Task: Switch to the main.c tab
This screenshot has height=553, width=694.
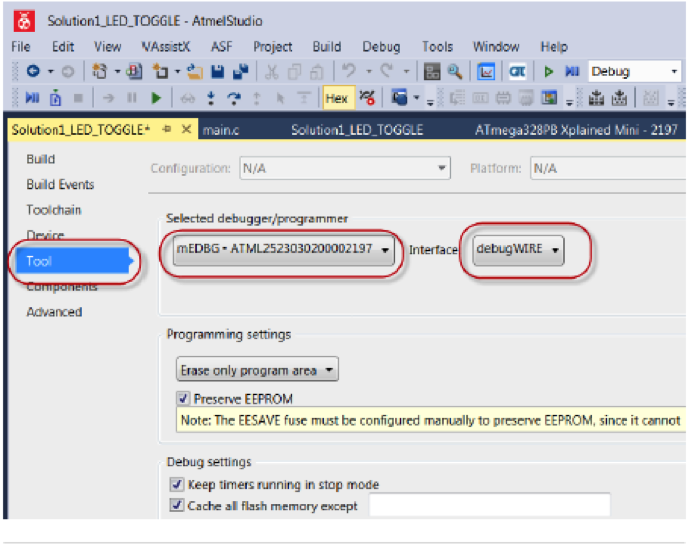Action: 225,130
